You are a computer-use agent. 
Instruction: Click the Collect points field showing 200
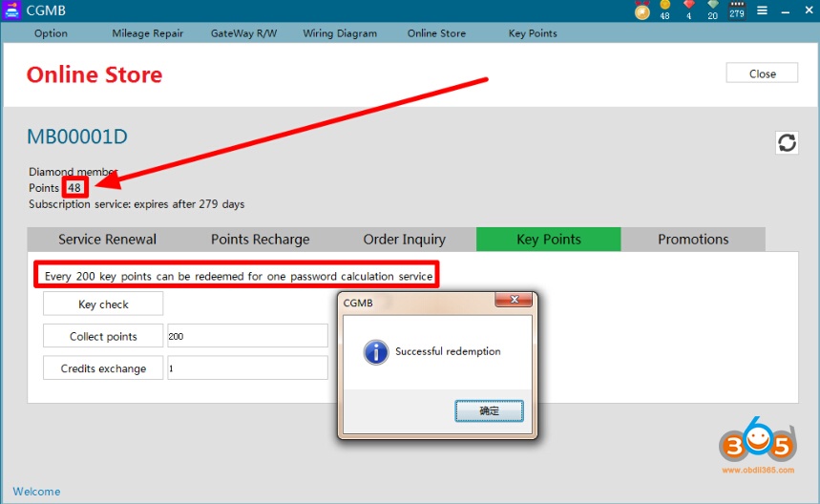247,336
